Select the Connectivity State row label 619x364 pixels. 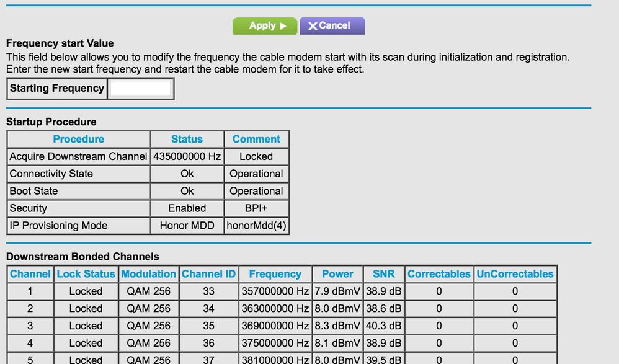(51, 174)
